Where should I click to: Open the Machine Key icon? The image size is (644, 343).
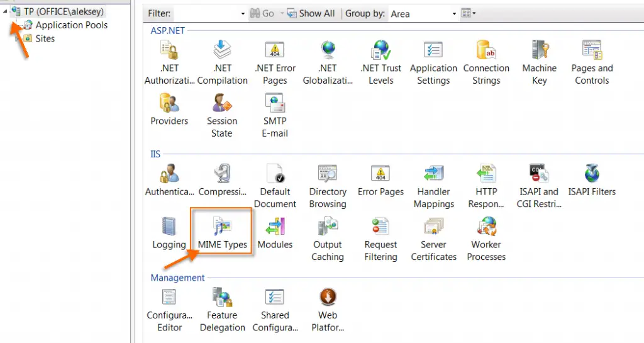(539, 62)
